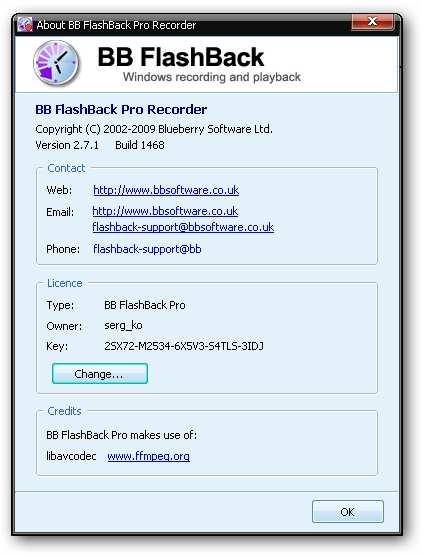Open the Web link bbsoftware.co.uk
Screen dimensions: 422x555
tap(166, 190)
